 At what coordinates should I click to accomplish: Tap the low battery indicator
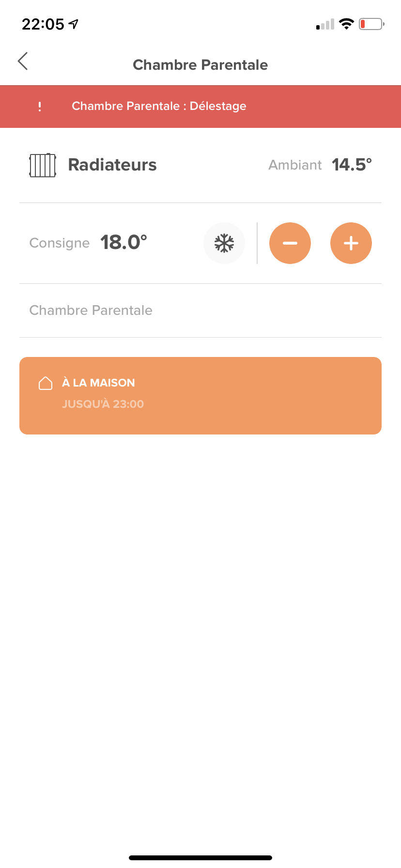pos(371,24)
